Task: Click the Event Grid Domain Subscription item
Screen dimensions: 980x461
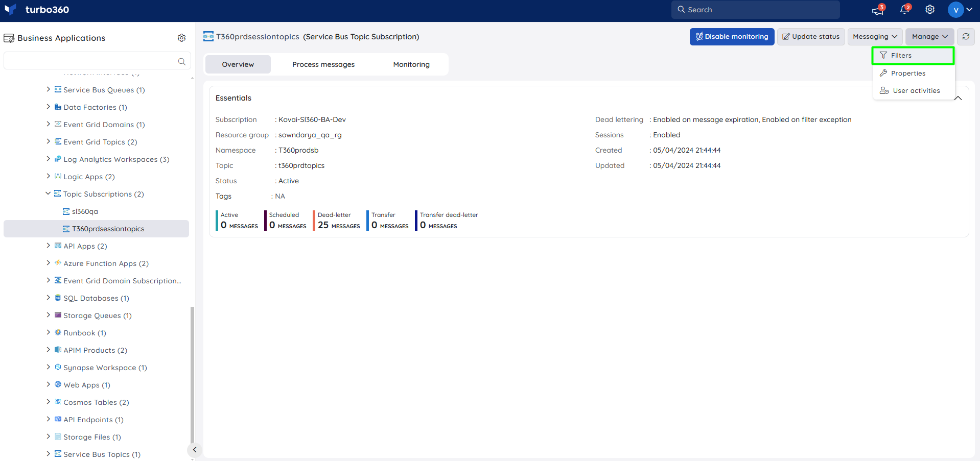Action: point(122,281)
